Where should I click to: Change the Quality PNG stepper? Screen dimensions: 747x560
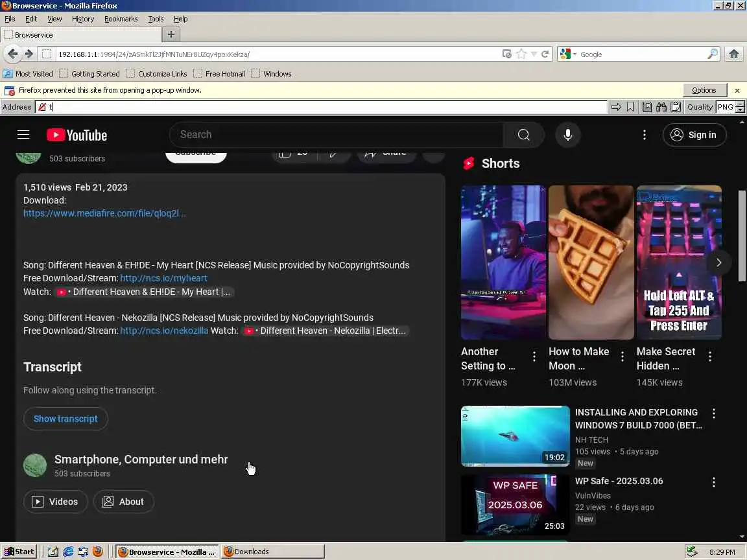[740, 107]
